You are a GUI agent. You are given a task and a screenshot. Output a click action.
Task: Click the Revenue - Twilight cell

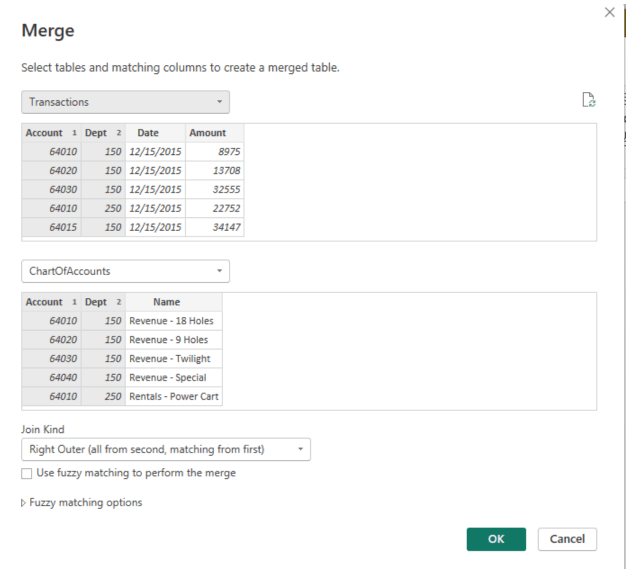171,359
